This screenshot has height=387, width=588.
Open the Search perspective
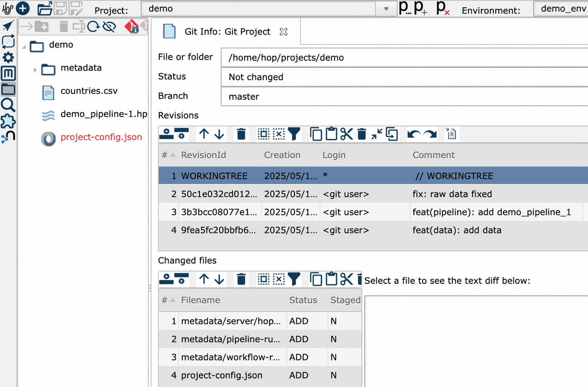tap(8, 105)
